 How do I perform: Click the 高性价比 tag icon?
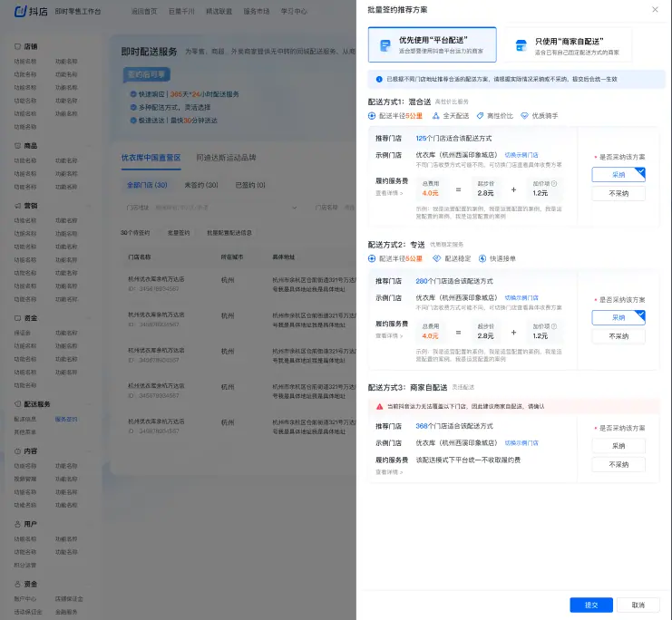[x=480, y=116]
